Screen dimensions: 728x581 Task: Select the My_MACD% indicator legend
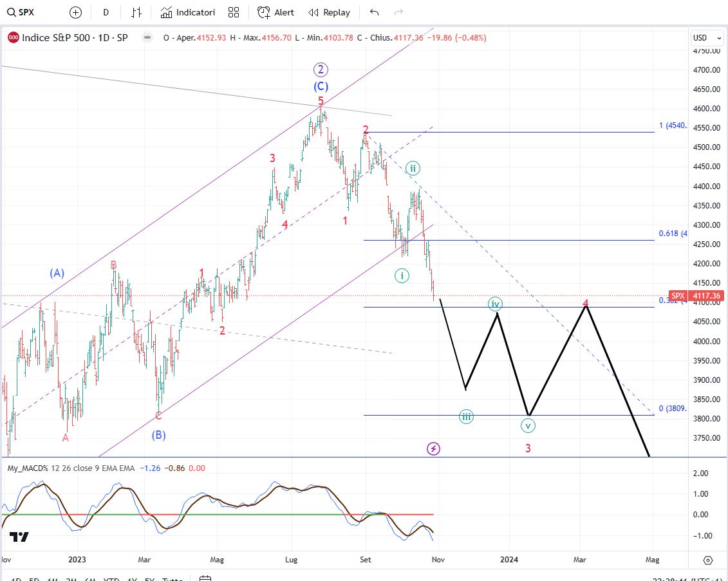point(71,468)
